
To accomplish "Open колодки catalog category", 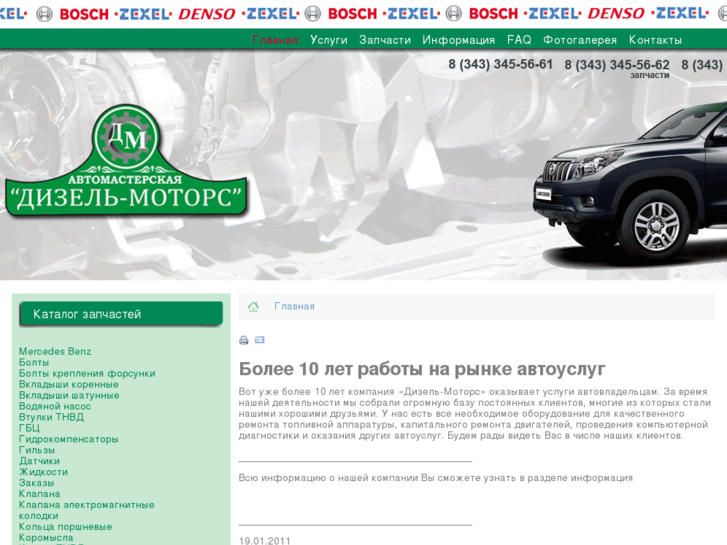I will 38,516.
